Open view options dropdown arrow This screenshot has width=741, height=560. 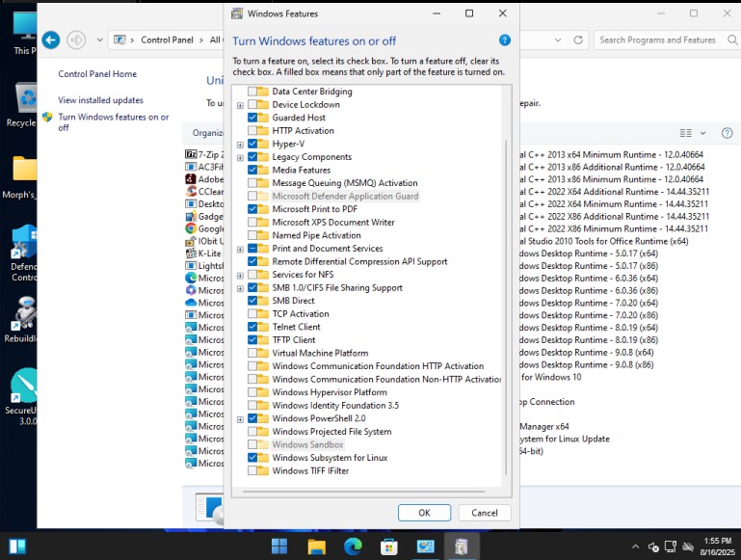click(x=702, y=133)
